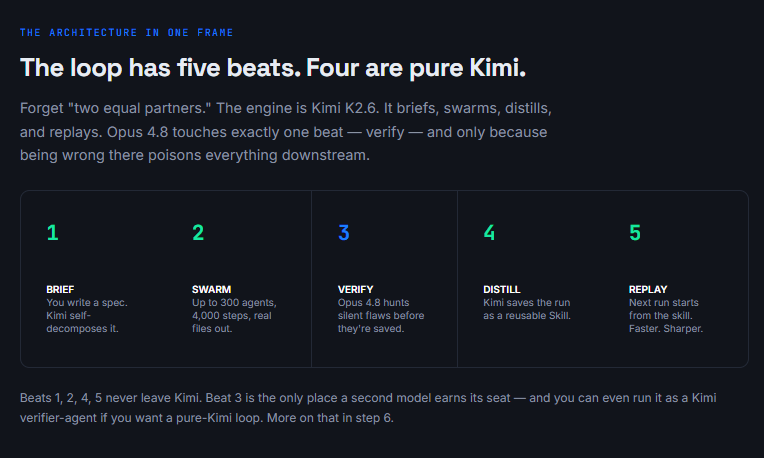Click the blue number 3 step marker

344,232
